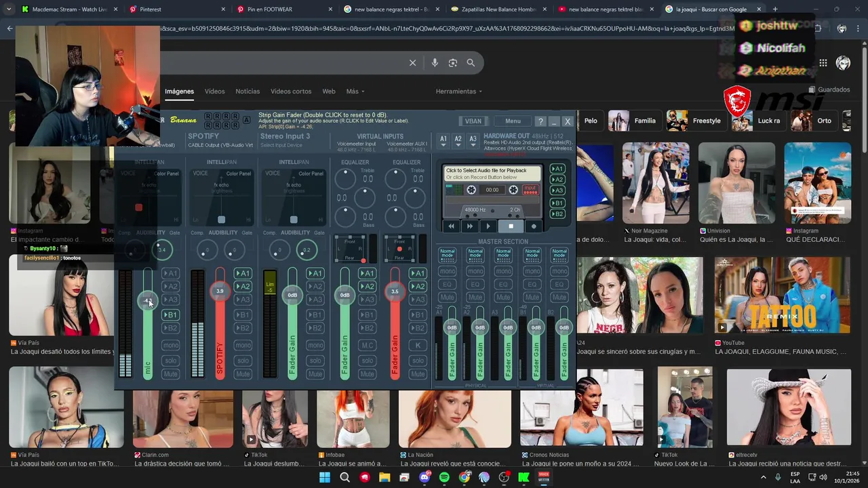
Task: Expand Google Herramientas dropdown
Action: (x=459, y=91)
